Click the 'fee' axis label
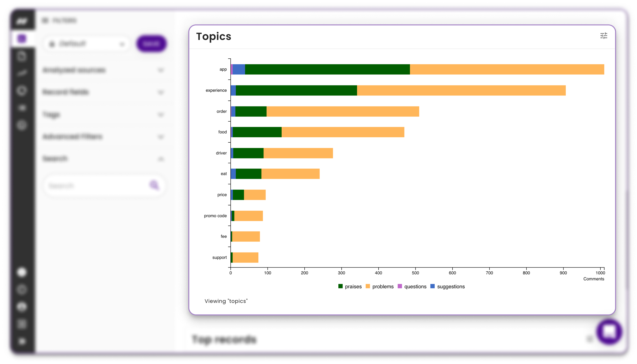Viewport: 637px width, 364px height. pyautogui.click(x=224, y=236)
